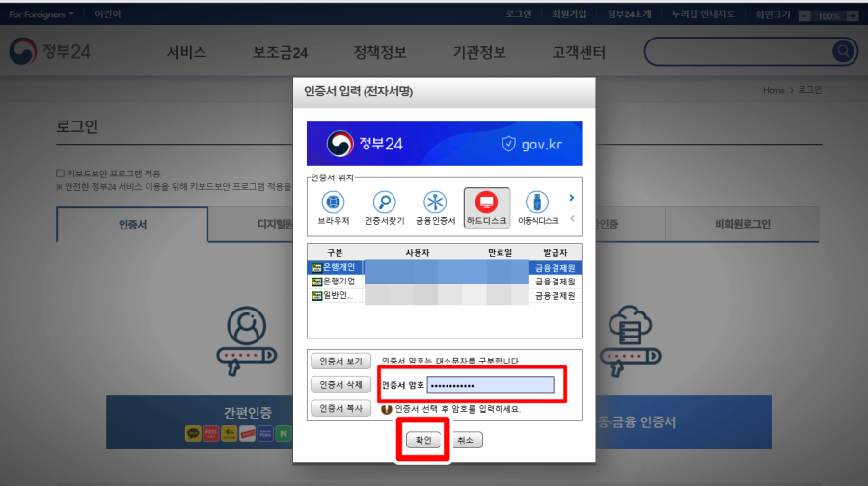
Task: Open the 회원가입 link
Action: click(x=568, y=13)
